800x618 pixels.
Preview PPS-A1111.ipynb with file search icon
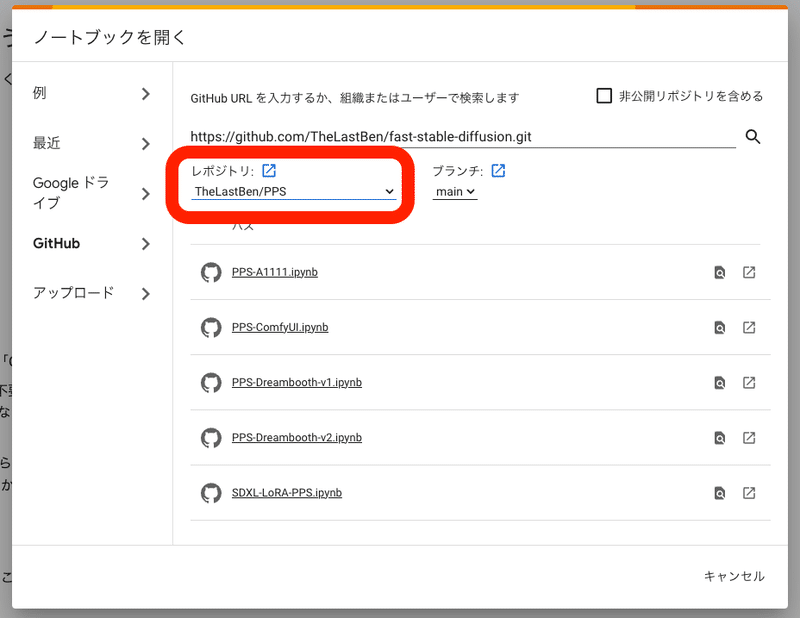[719, 273]
